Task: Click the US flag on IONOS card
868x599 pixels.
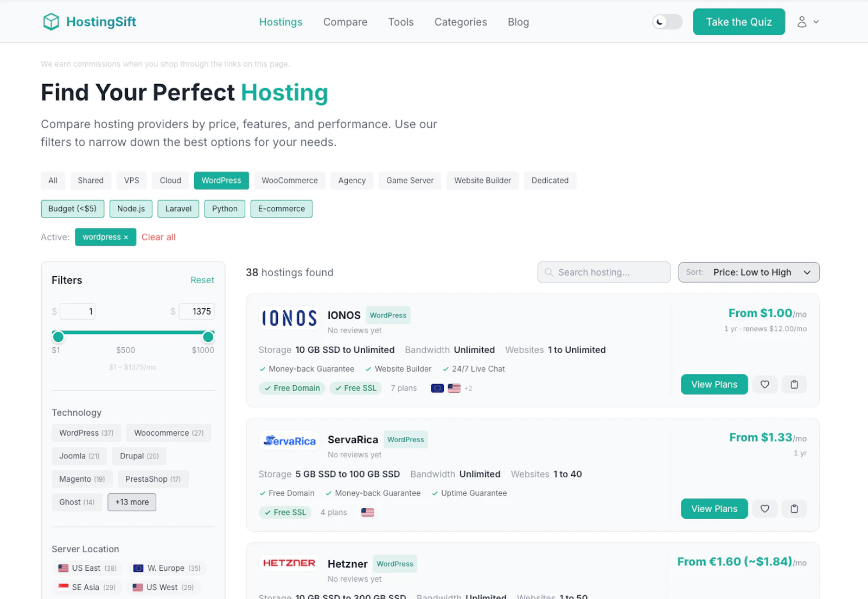Action: pyautogui.click(x=454, y=388)
